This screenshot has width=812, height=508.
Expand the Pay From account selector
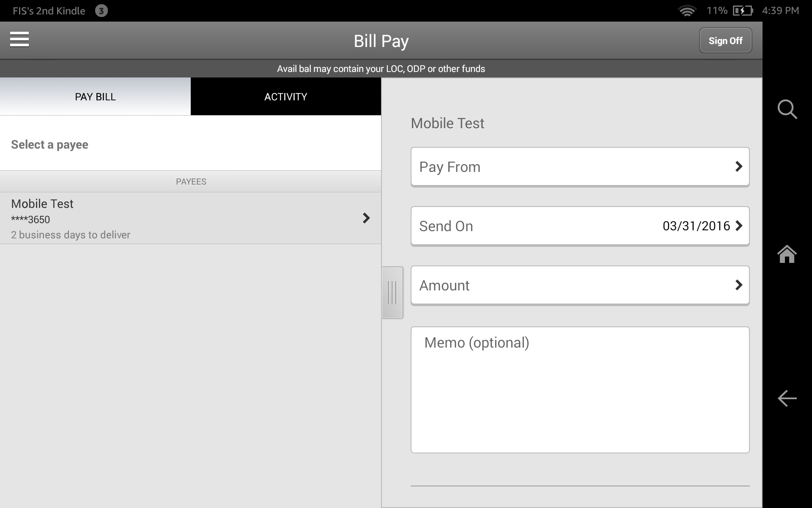(x=579, y=166)
